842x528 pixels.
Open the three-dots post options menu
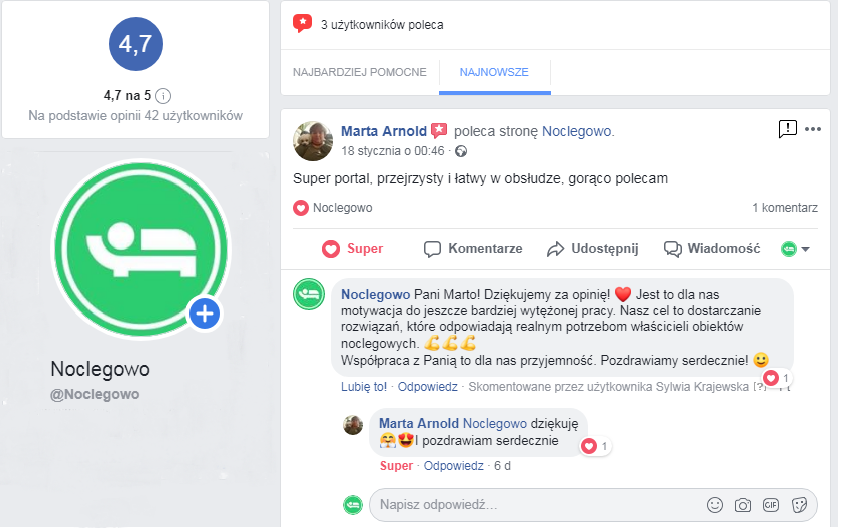(812, 129)
